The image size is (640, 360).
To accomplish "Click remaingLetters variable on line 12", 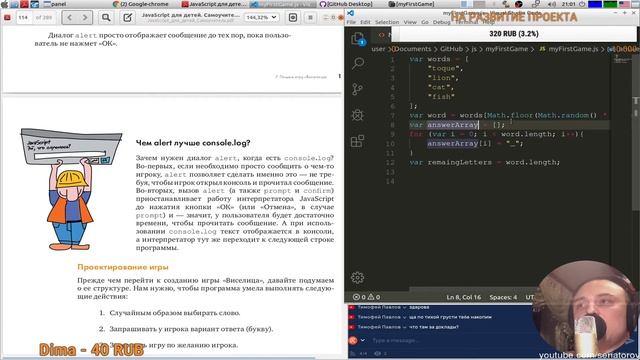I will tap(459, 162).
